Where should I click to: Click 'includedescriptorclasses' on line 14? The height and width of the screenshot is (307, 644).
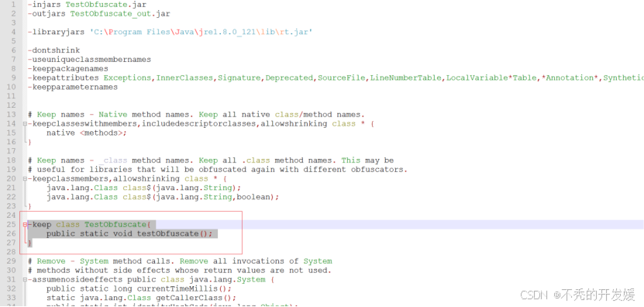(x=199, y=124)
